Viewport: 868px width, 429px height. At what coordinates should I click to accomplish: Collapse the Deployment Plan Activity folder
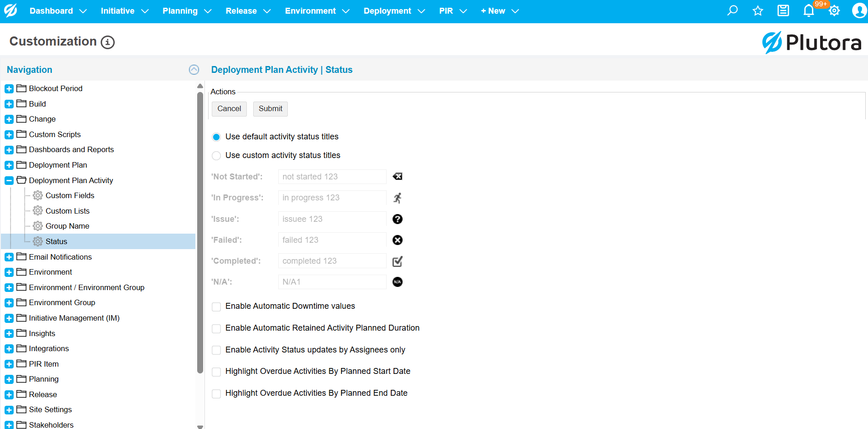coord(9,181)
